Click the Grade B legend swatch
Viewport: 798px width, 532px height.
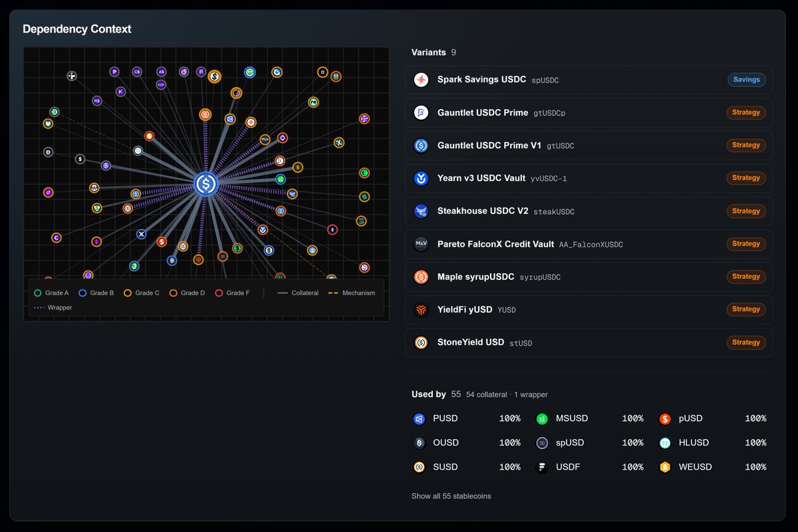pyautogui.click(x=82, y=293)
